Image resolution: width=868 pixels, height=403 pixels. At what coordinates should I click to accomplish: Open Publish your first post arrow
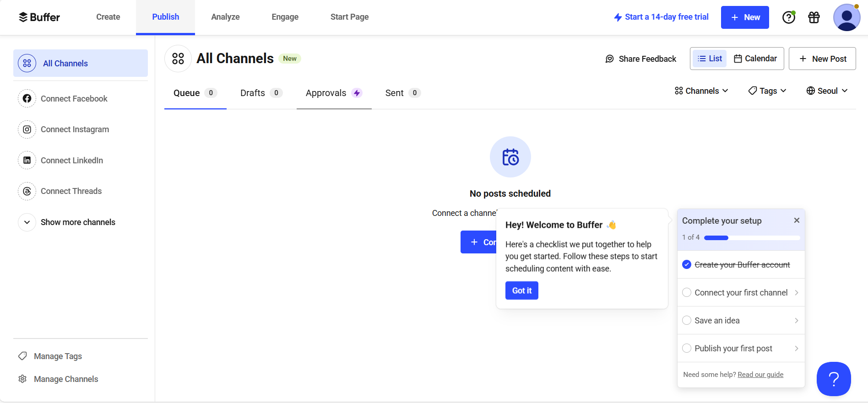(x=797, y=348)
